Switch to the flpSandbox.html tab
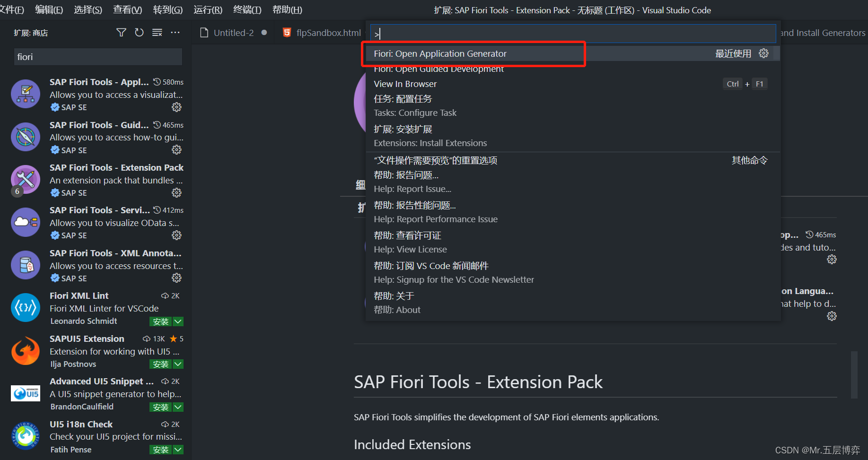Screen dimensions: 868x460 point(328,33)
